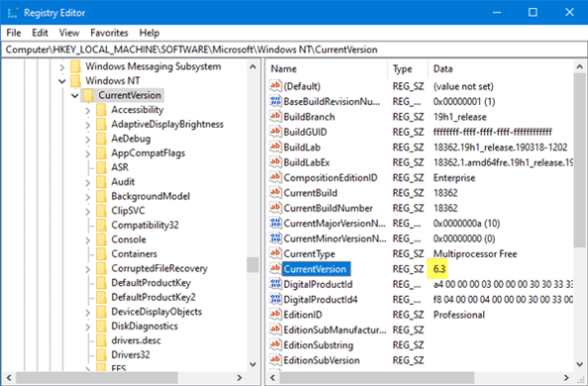Click the string icon beside EditionID
The image size is (588, 386).
[276, 315]
